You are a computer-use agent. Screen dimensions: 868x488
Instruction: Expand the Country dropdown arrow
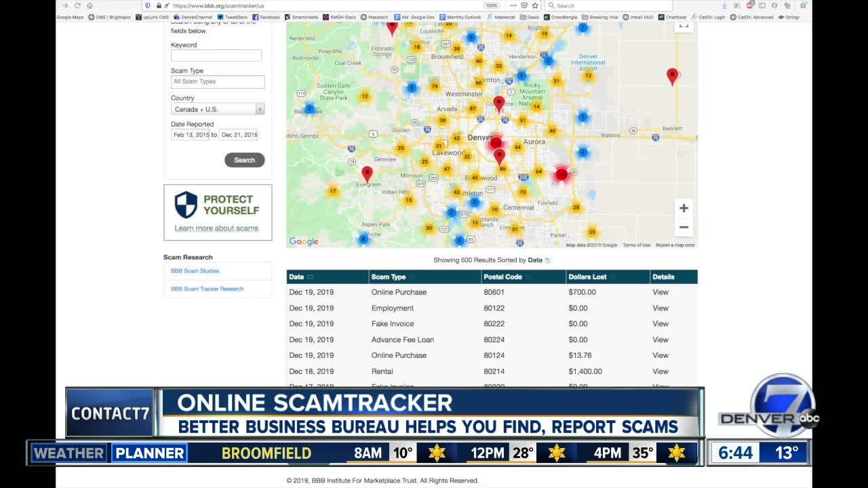260,109
